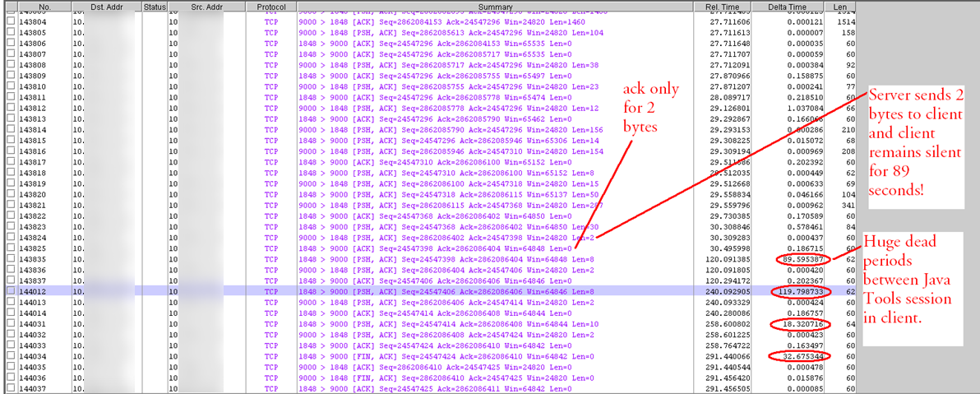Screen dimensions: 980x394
Task: Check the box for packet 143835
Action: 10,257
